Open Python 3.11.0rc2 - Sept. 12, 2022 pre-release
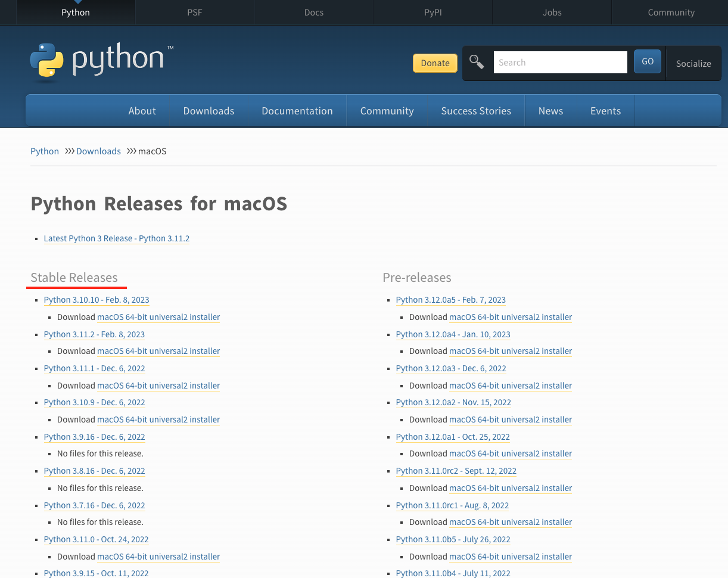 pos(456,471)
